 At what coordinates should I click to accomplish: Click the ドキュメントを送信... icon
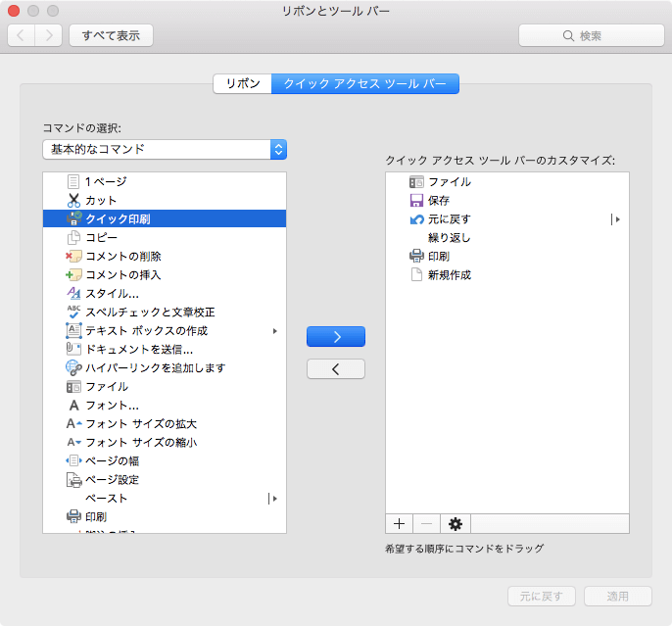(73, 349)
